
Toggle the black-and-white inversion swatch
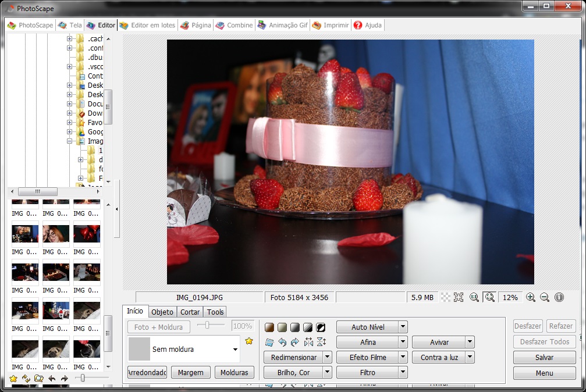click(x=320, y=327)
